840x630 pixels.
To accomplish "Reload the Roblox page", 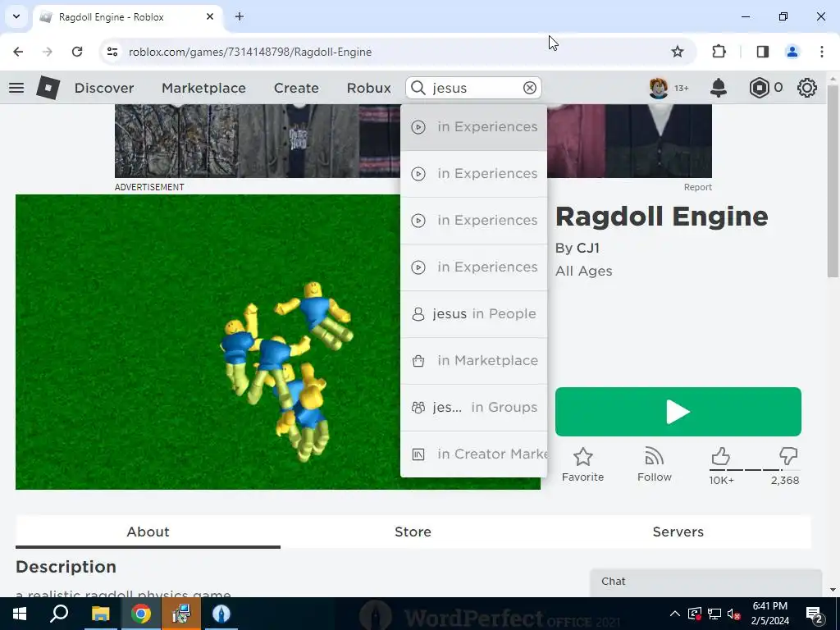I will click(77, 52).
